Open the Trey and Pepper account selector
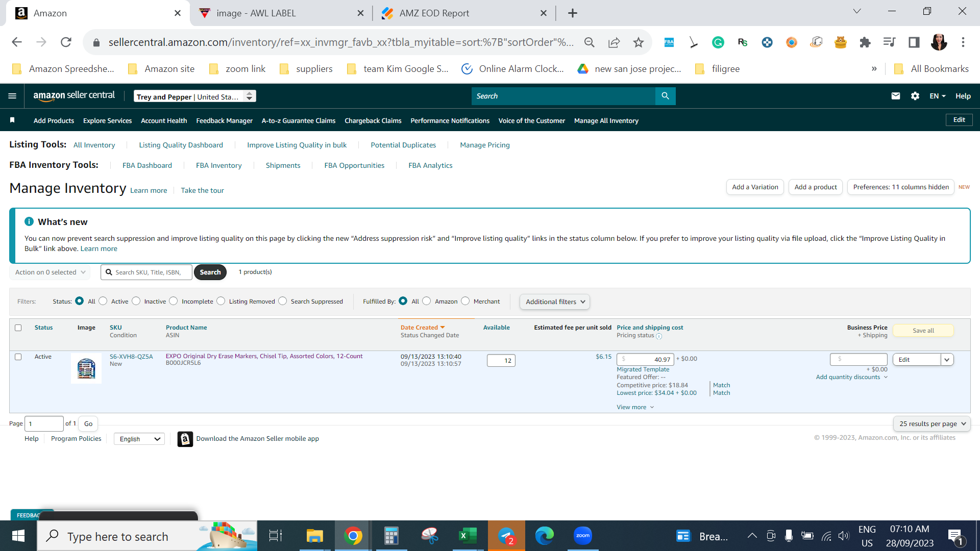Image resolution: width=980 pixels, height=551 pixels. (x=195, y=96)
